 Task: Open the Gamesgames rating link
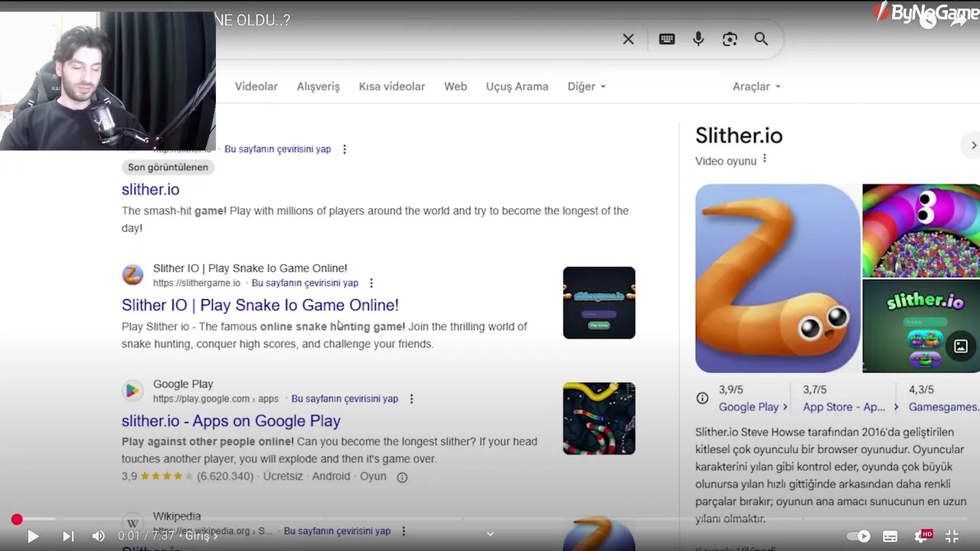point(944,407)
